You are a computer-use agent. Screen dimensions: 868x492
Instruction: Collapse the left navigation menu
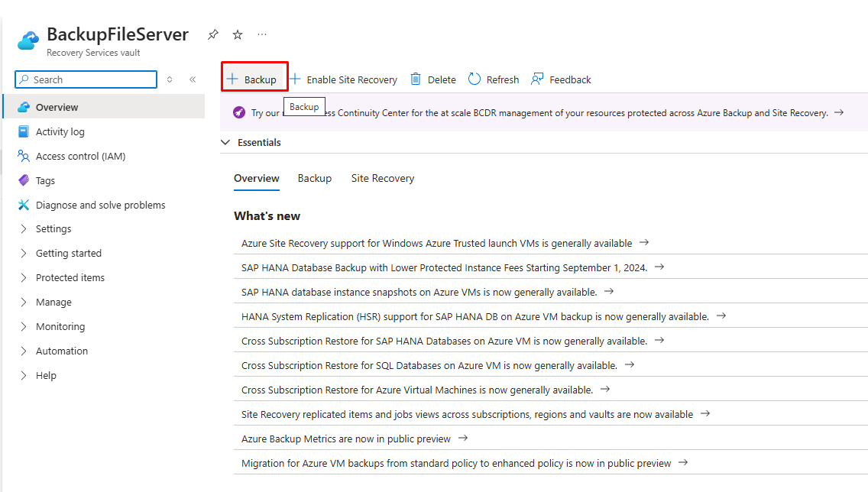click(x=193, y=79)
